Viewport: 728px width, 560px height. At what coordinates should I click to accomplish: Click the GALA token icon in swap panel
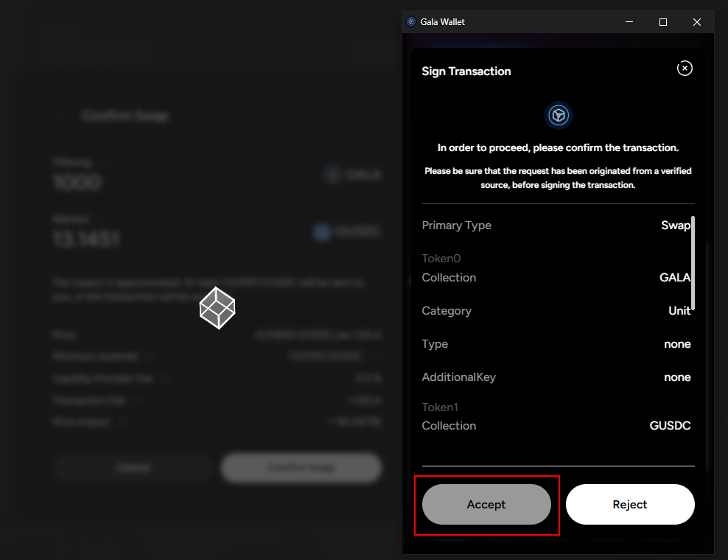(334, 175)
